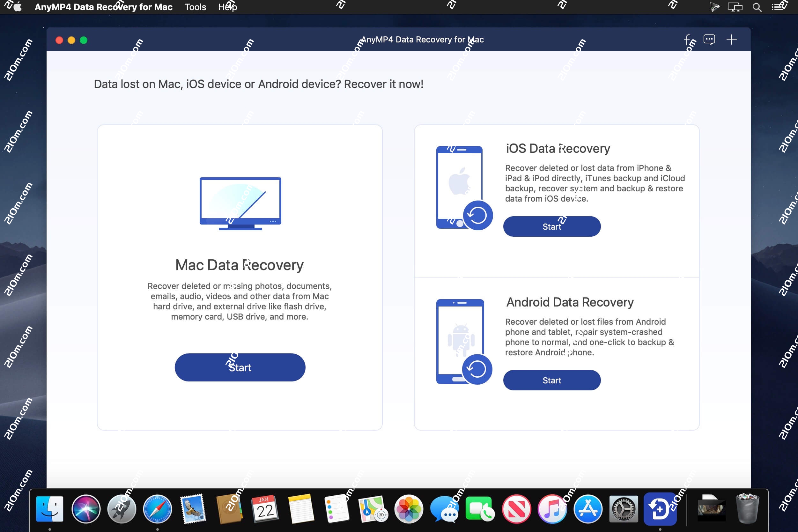The image size is (798, 532).
Task: Click the plus icon in the title bar
Action: point(732,39)
